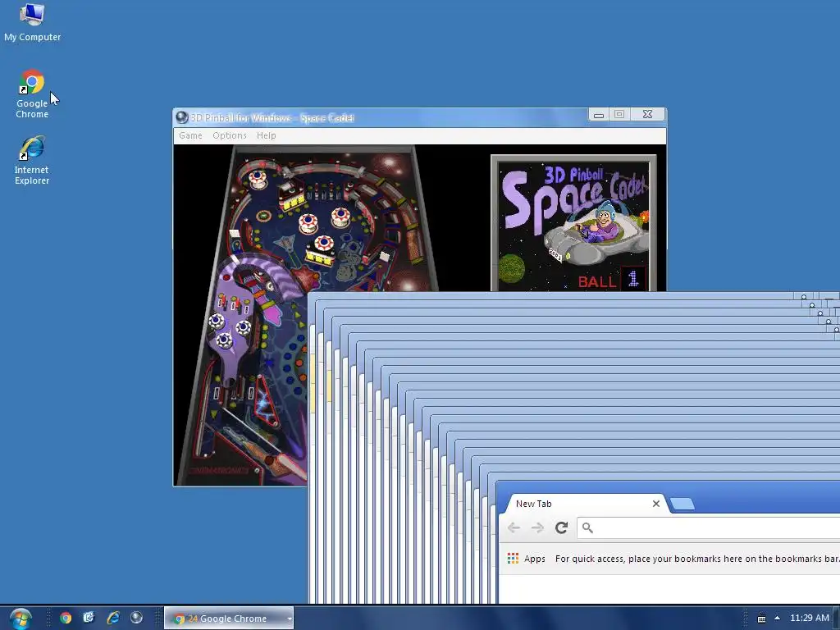The height and width of the screenshot is (630, 840).
Task: Reload the page in Chrome
Action: point(561,527)
